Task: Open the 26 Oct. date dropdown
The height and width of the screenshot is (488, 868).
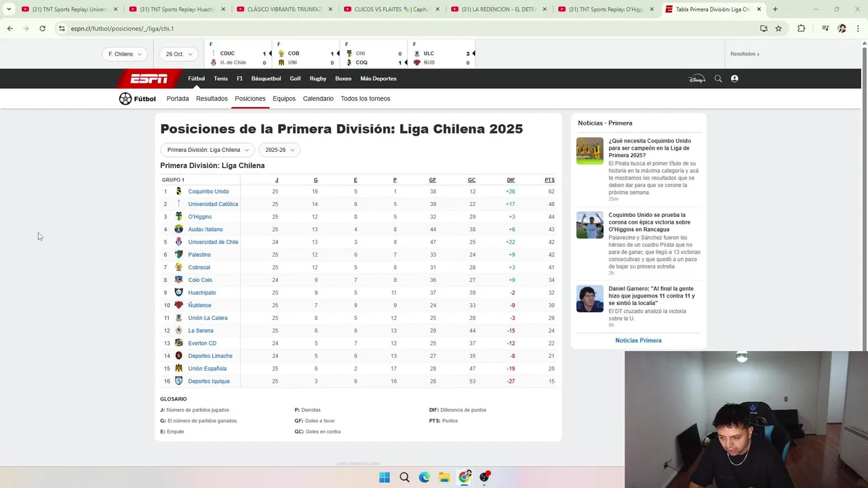Action: tap(178, 54)
